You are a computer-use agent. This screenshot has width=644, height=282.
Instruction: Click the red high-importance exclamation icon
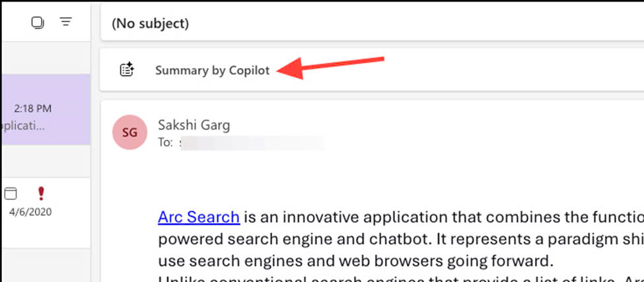pyautogui.click(x=41, y=194)
